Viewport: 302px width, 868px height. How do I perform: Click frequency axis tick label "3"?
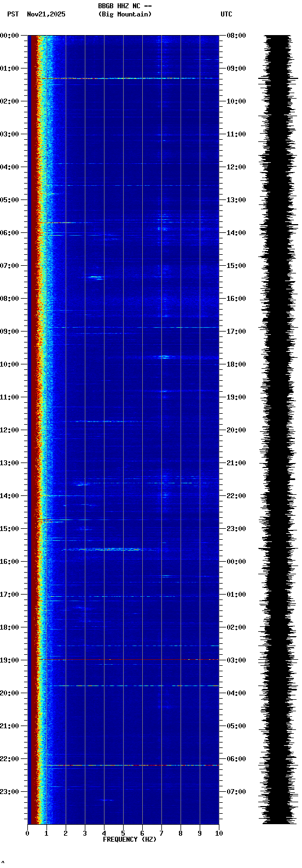click(x=85, y=834)
